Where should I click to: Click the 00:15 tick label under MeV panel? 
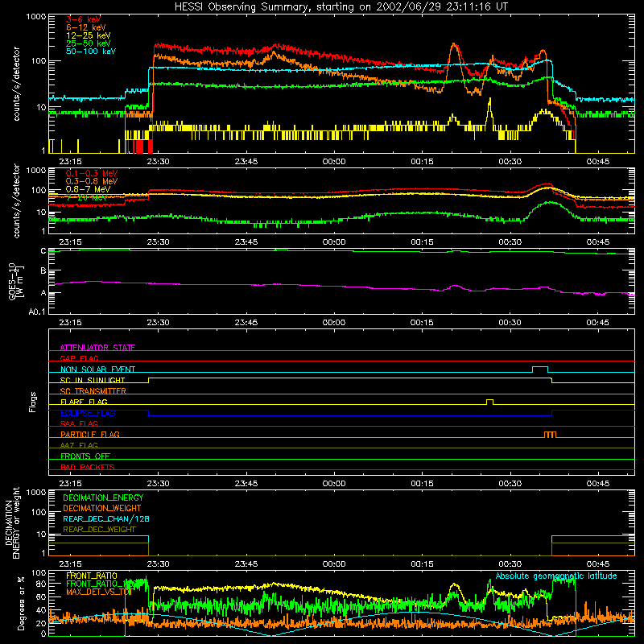click(422, 242)
